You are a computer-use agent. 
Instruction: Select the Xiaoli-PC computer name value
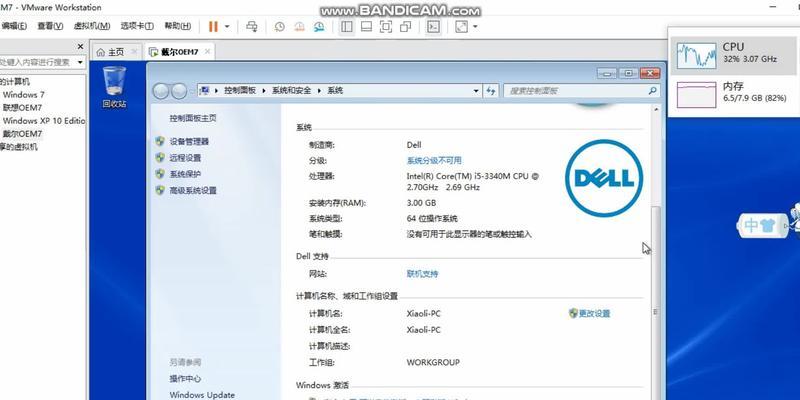[x=423, y=313]
